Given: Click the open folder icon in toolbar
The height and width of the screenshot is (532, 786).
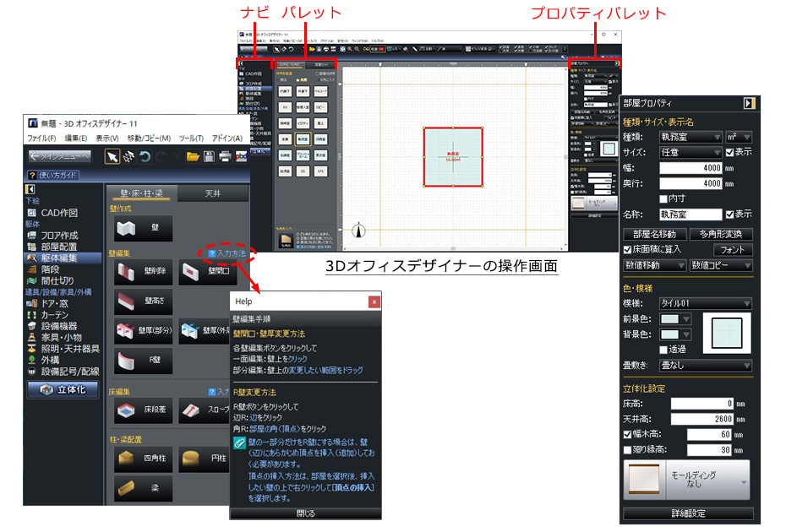Looking at the screenshot, I should click(193, 156).
